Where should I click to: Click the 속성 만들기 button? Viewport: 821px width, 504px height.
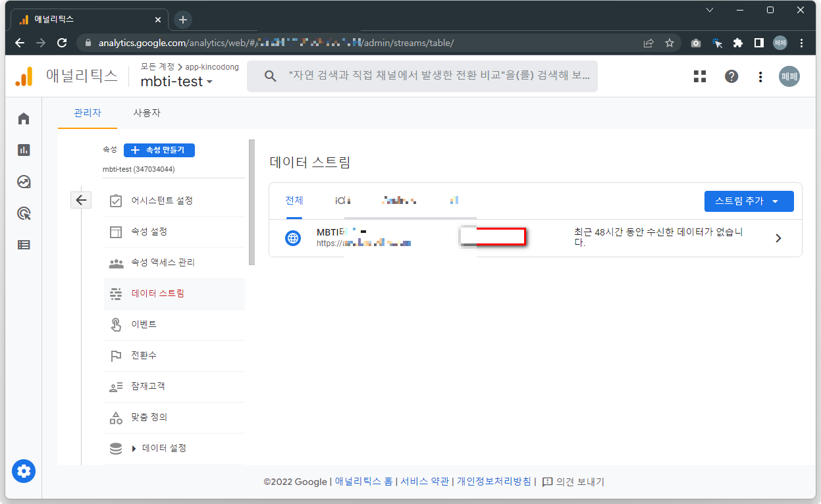coord(159,150)
